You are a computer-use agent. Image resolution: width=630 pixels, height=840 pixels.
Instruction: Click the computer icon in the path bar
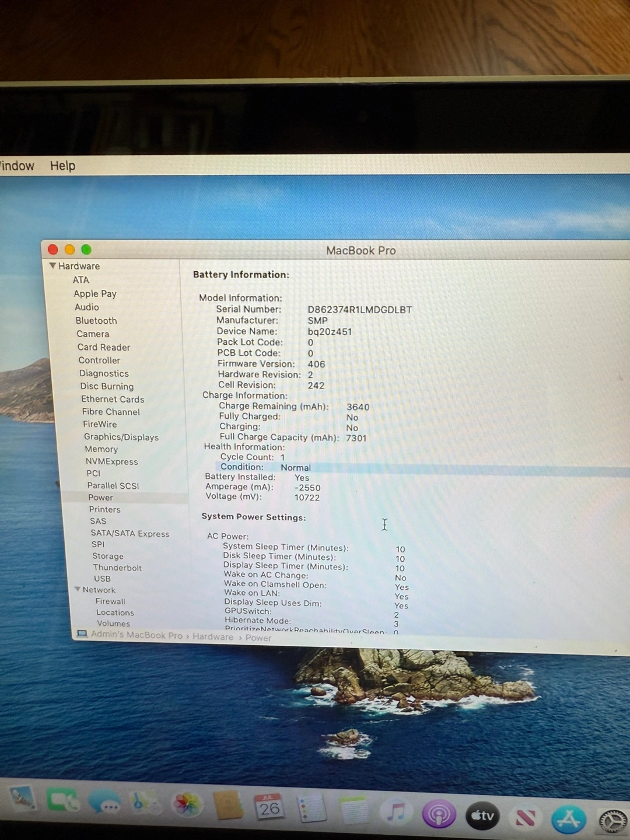click(x=82, y=633)
